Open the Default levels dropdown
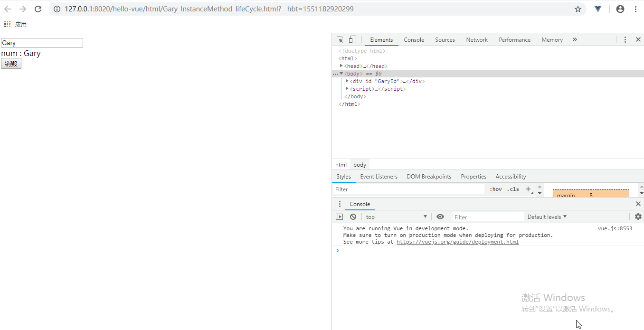The width and height of the screenshot is (644, 330). point(547,217)
